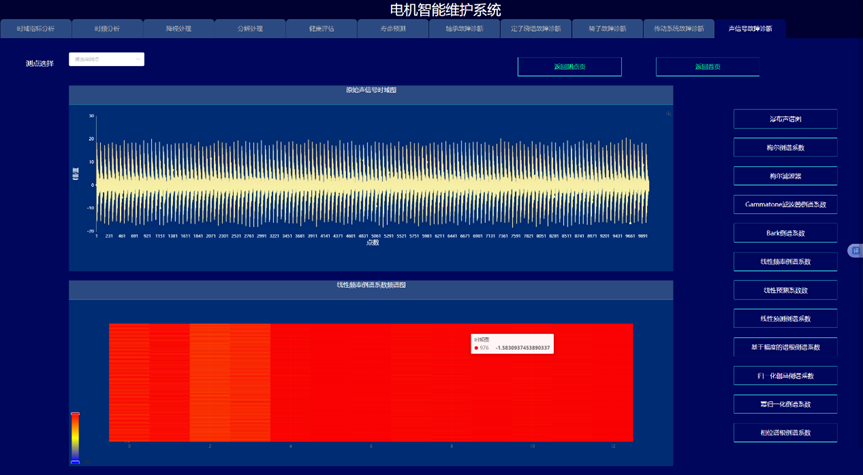
Task: Open the 测点选择 dropdown selector
Action: (106, 60)
